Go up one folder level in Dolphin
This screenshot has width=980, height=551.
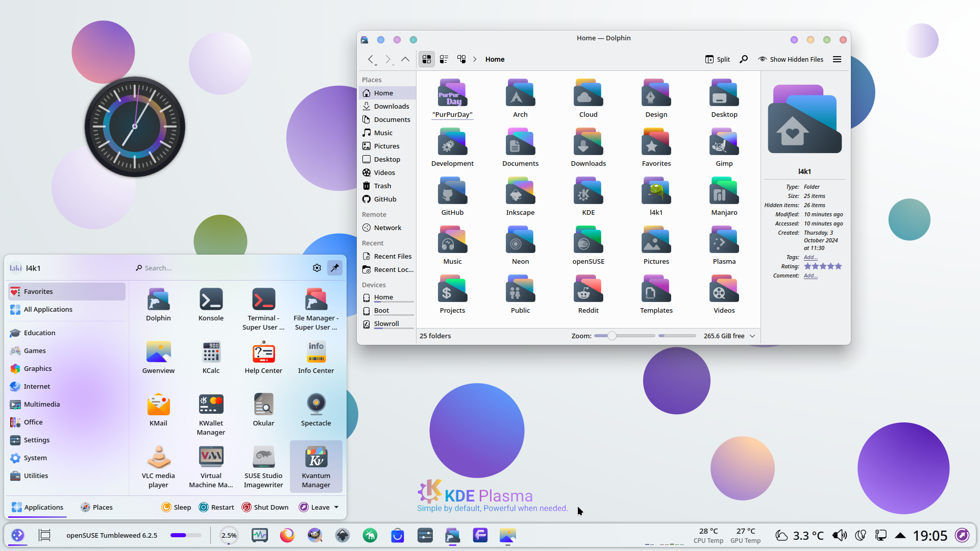tap(405, 59)
